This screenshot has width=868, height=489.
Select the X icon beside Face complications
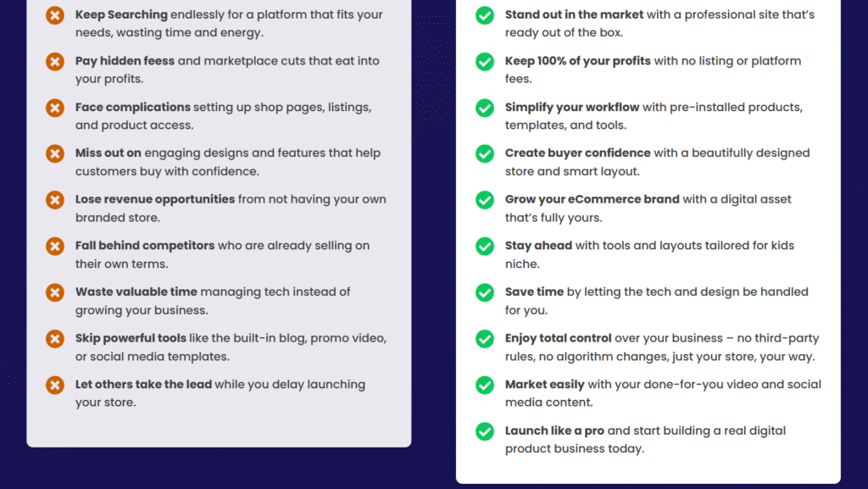tap(54, 108)
